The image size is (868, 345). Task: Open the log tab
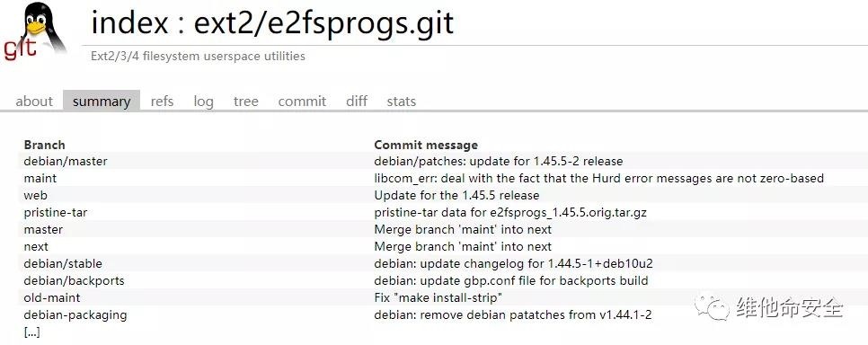203,102
